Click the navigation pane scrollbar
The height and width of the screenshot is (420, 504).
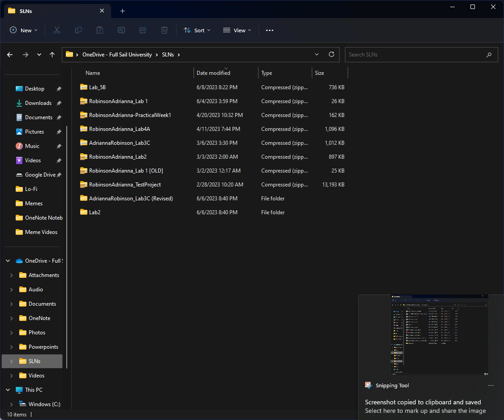click(67, 247)
